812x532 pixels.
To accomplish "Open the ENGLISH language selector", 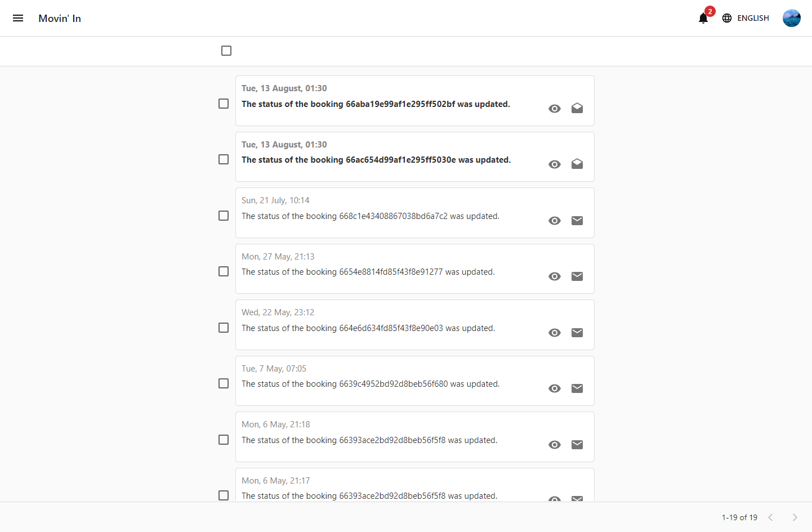I will pyautogui.click(x=746, y=18).
